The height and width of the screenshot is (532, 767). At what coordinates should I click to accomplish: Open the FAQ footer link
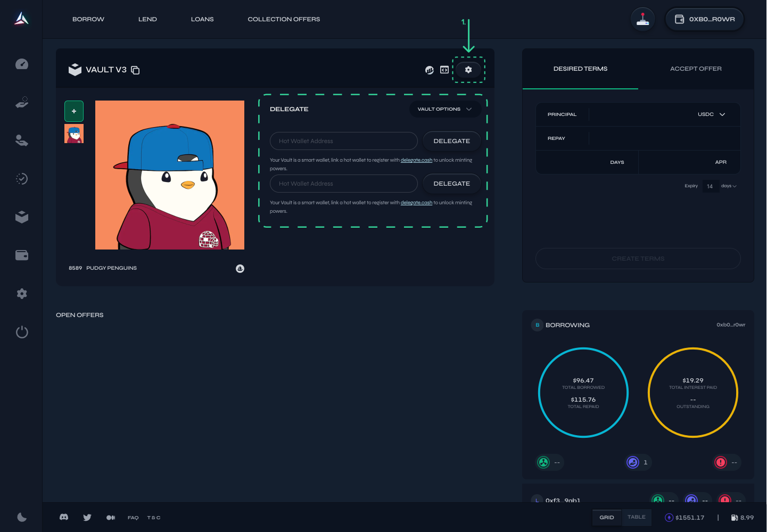[x=133, y=518]
